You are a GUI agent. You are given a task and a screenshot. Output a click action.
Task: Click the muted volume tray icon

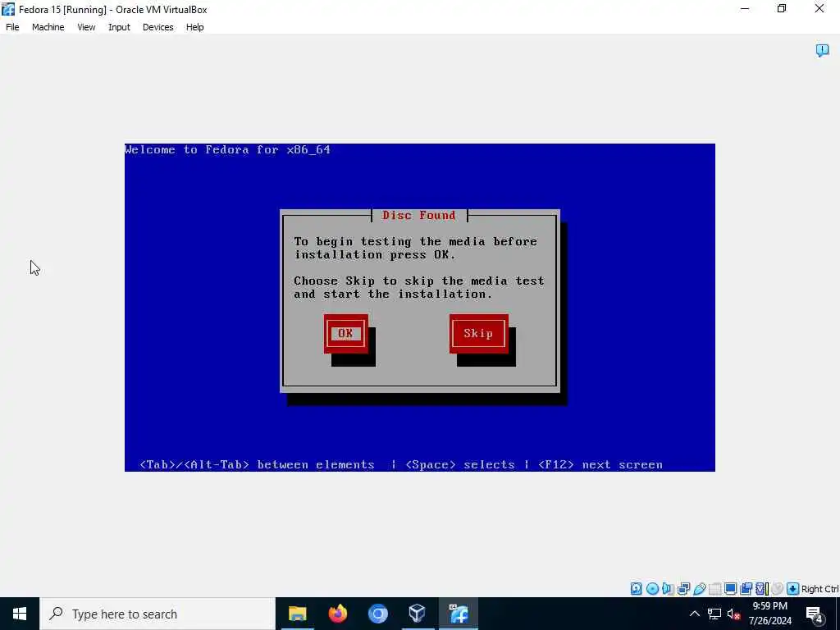tap(733, 614)
